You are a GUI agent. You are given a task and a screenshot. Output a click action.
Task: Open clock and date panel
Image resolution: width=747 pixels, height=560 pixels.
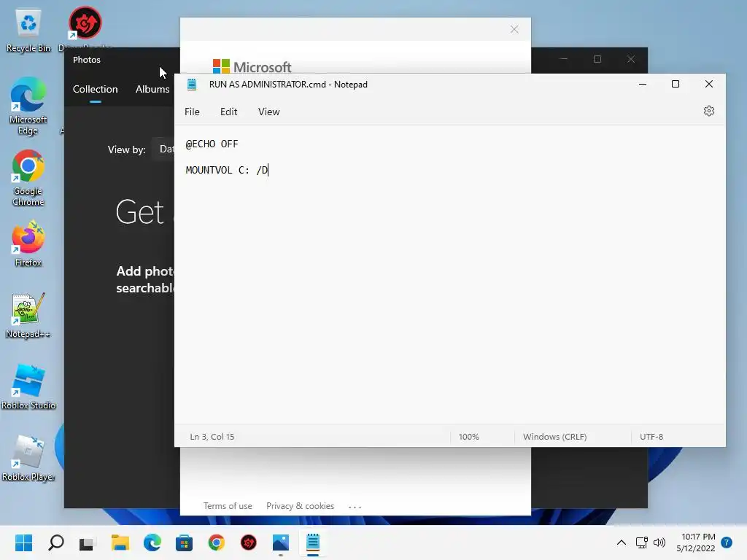(x=695, y=542)
